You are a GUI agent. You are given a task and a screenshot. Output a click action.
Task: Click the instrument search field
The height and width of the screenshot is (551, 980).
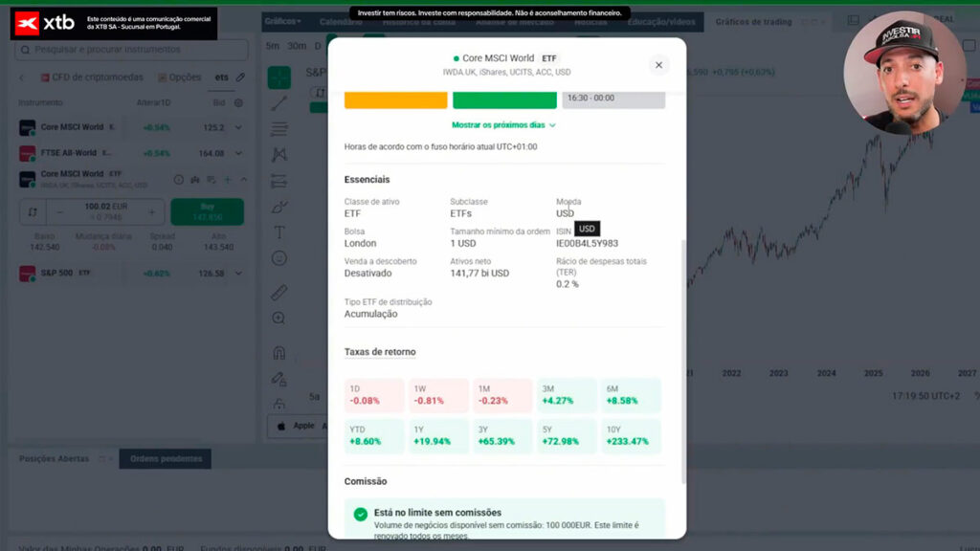(x=131, y=50)
